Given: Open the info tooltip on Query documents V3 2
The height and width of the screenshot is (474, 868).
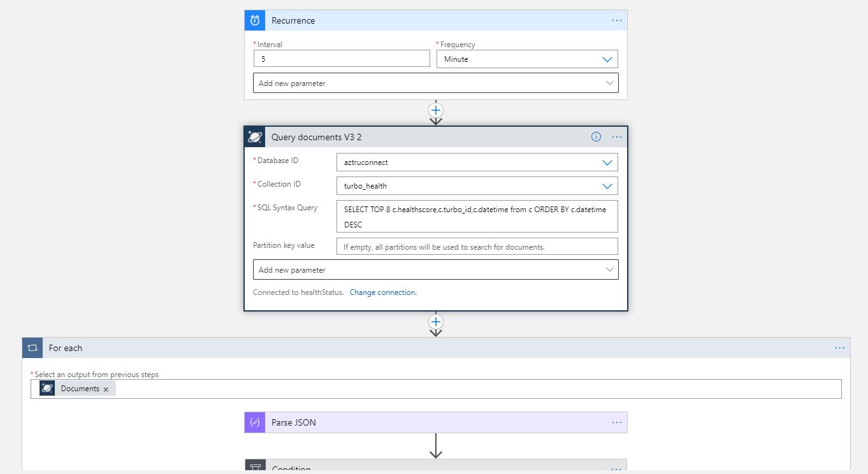Looking at the screenshot, I should [x=596, y=136].
